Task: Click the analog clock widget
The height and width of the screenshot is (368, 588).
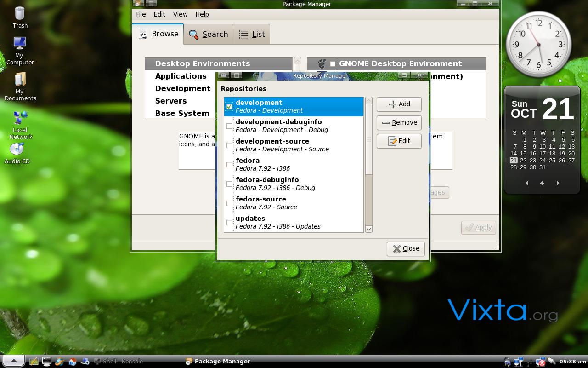Action: (x=538, y=45)
